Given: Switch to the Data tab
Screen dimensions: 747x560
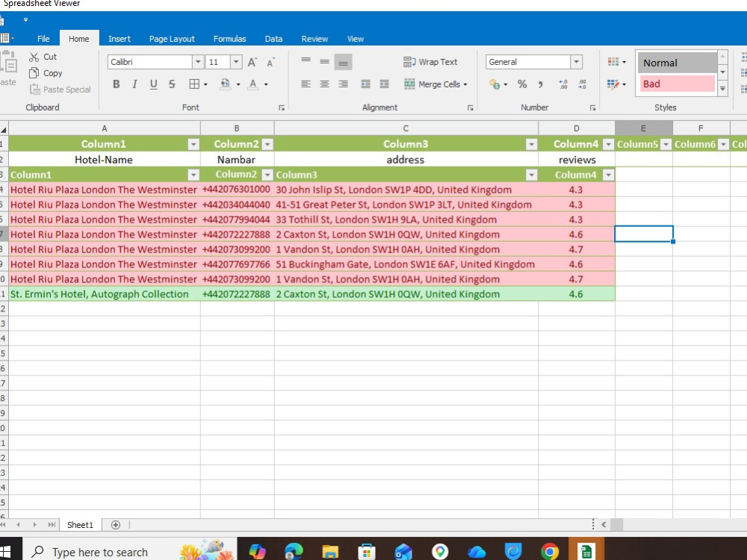Looking at the screenshot, I should [x=273, y=39].
